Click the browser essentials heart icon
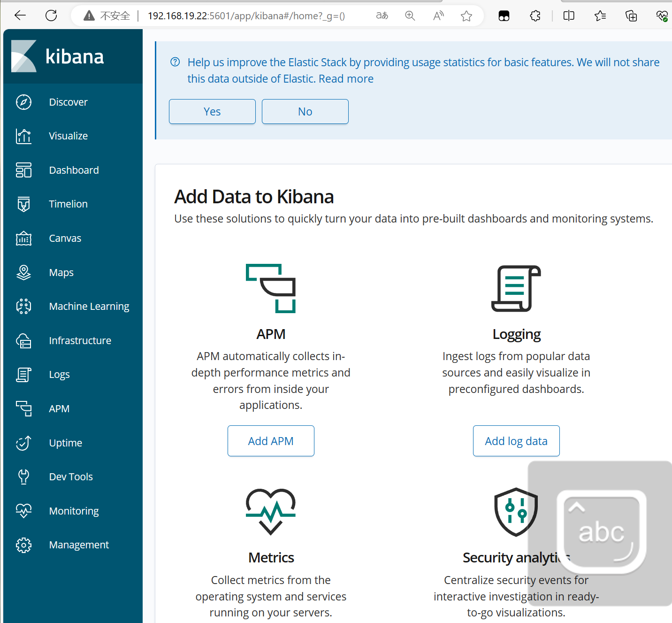Image resolution: width=672 pixels, height=623 pixels. [662, 16]
